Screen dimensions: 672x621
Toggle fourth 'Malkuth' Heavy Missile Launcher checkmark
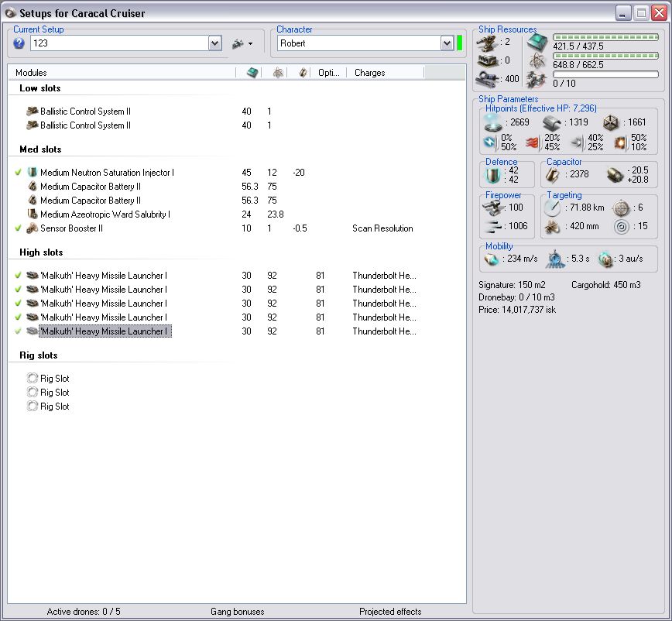18,317
